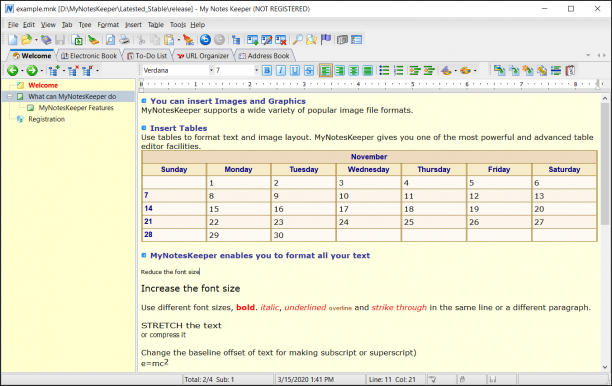Open a file with the folder icon
Image resolution: width=612 pixels, height=386 pixels.
pyautogui.click(x=27, y=40)
